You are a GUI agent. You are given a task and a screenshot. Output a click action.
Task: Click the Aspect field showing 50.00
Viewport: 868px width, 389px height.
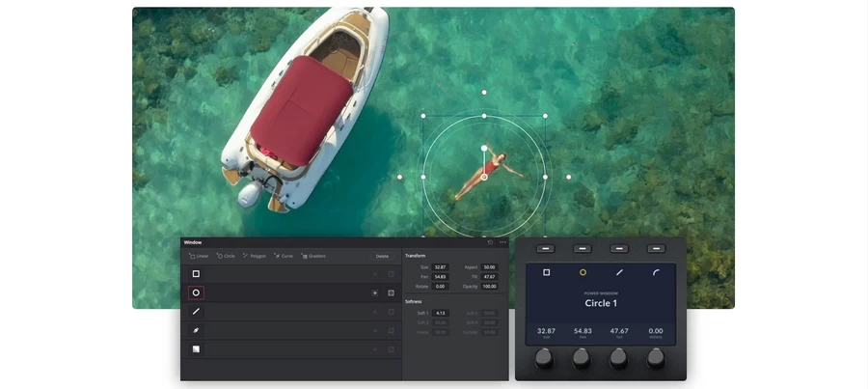click(489, 267)
